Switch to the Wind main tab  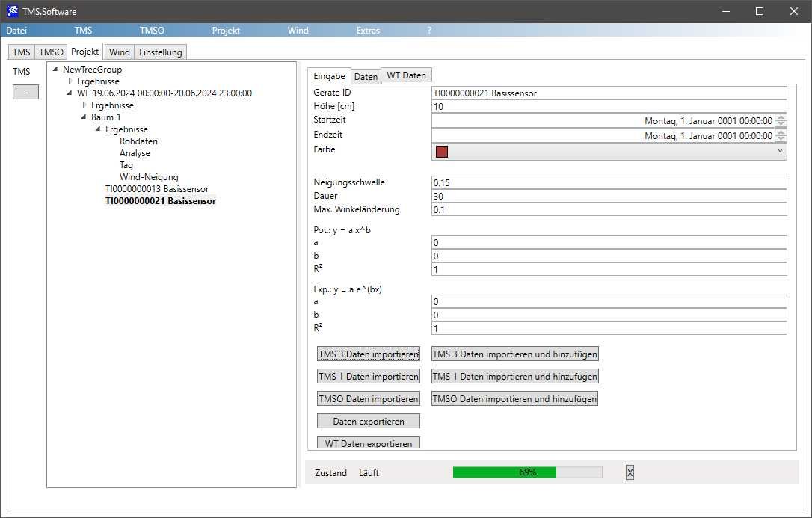(120, 52)
